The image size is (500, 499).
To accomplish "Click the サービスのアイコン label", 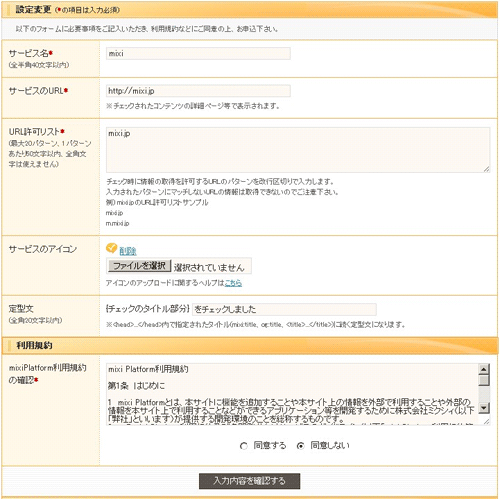I will 43,249.
